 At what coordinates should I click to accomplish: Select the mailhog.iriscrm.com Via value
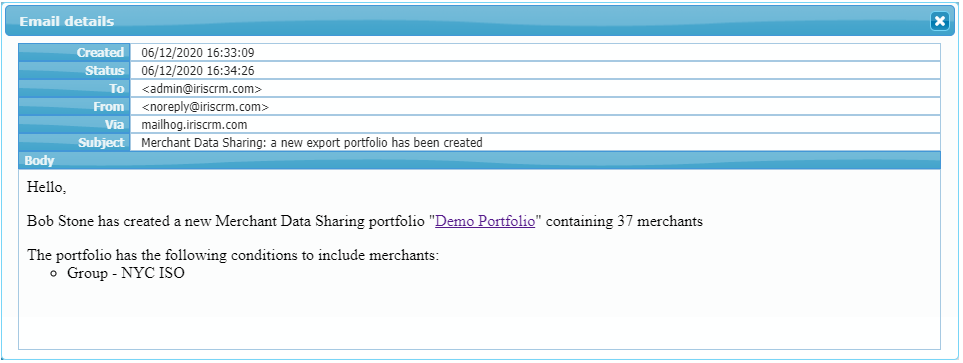tap(194, 125)
